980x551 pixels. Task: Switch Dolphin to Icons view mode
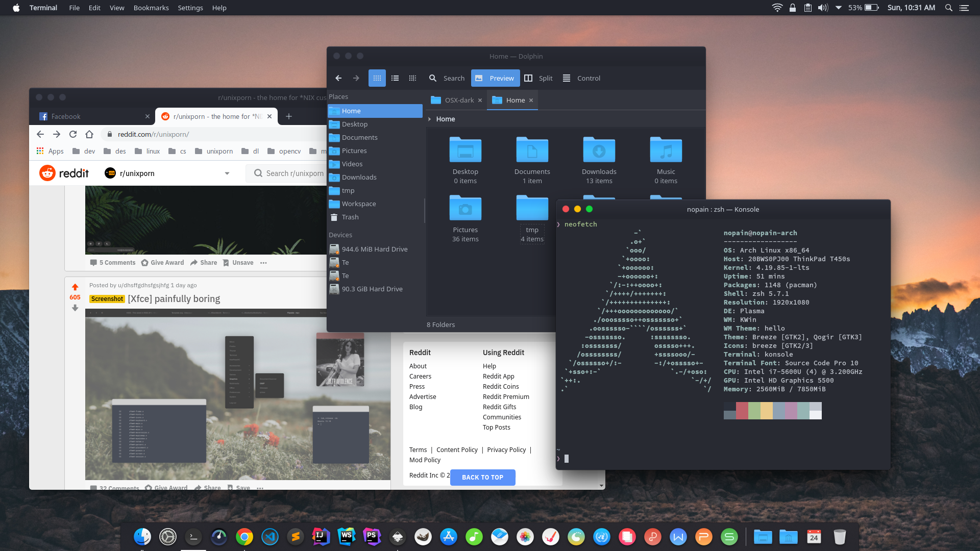[x=377, y=78]
